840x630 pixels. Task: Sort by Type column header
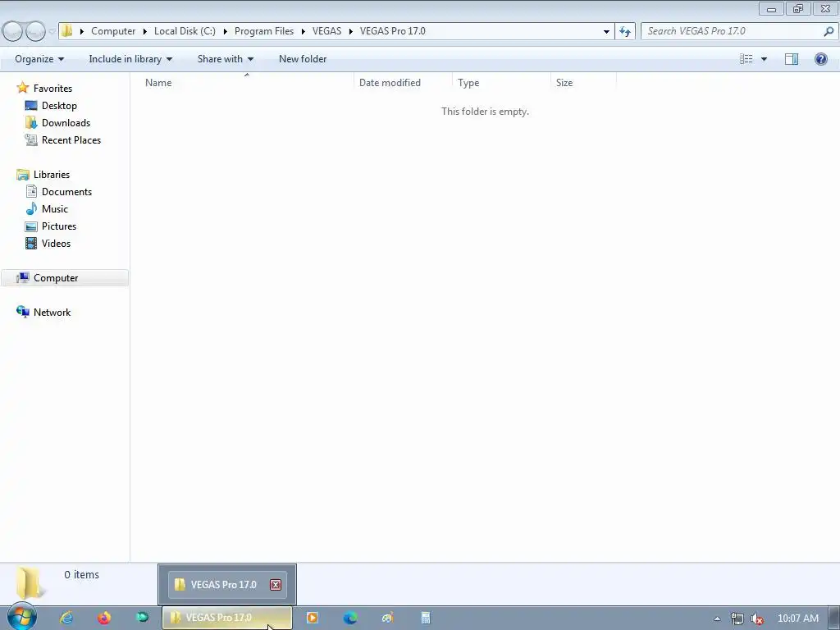click(501, 83)
